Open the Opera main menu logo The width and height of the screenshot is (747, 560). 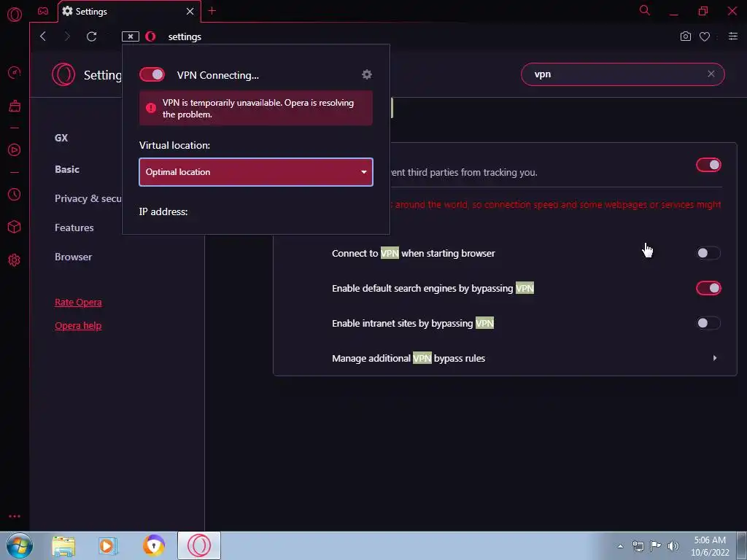(15, 15)
